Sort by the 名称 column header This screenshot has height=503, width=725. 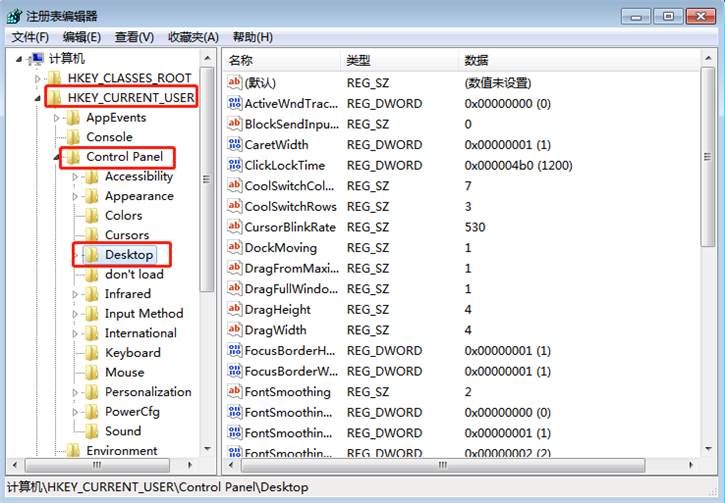point(280,61)
